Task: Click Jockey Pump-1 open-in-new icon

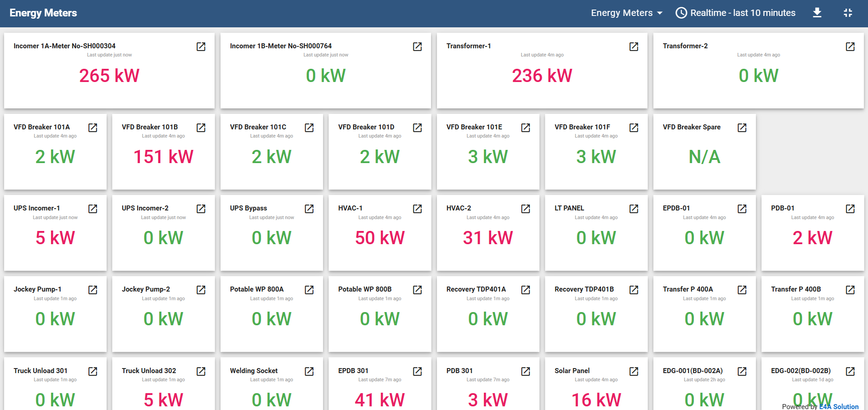Action: 93,290
